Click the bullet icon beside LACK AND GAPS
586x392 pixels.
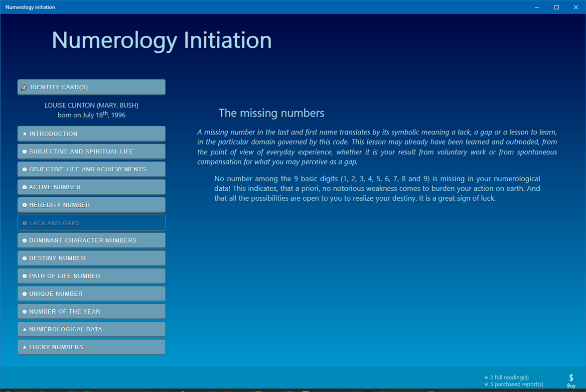pyautogui.click(x=24, y=222)
